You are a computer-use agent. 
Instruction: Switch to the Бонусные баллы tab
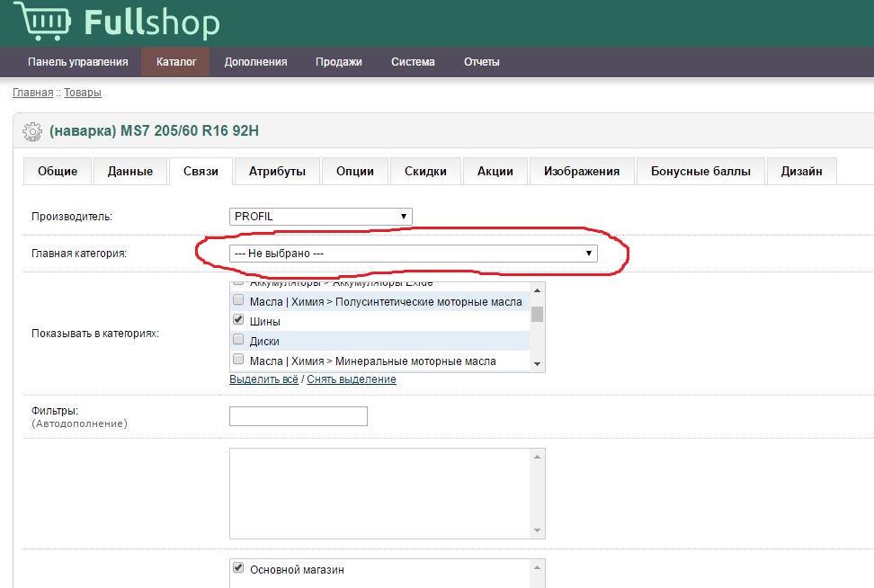700,171
